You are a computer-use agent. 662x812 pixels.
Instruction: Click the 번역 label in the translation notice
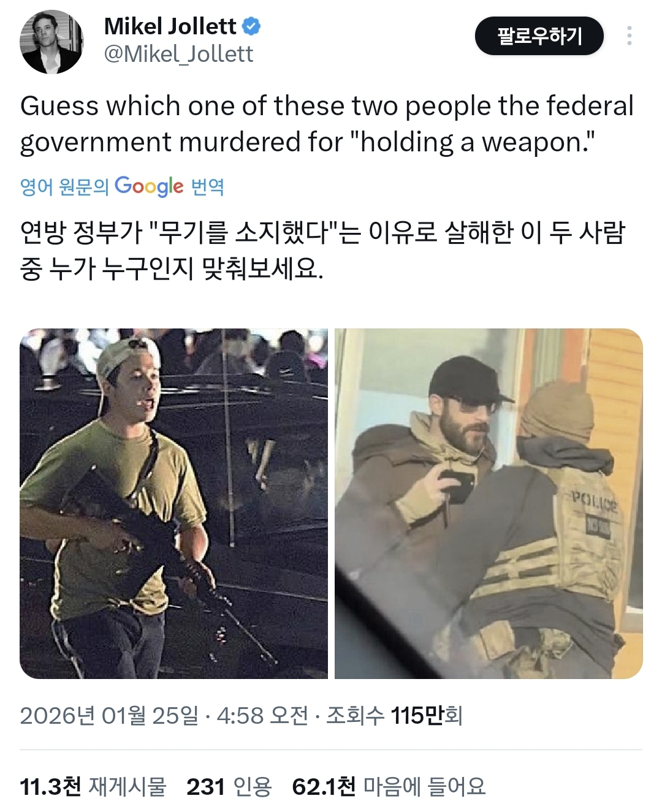[x=208, y=186]
